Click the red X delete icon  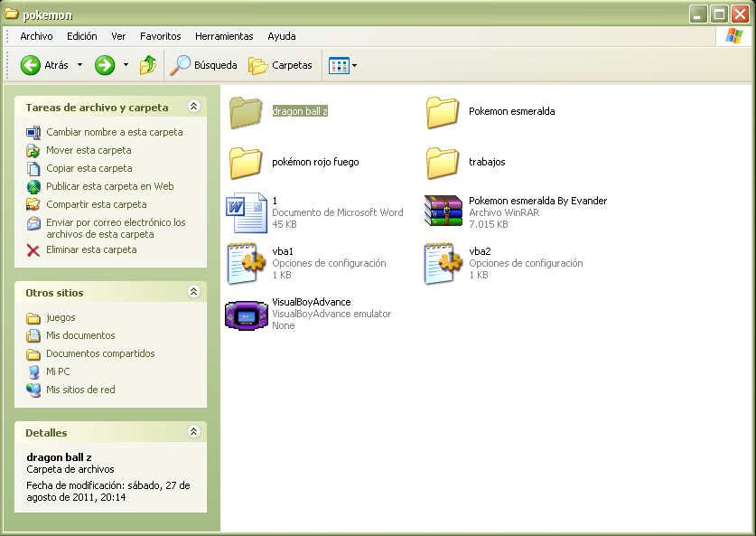(x=33, y=250)
